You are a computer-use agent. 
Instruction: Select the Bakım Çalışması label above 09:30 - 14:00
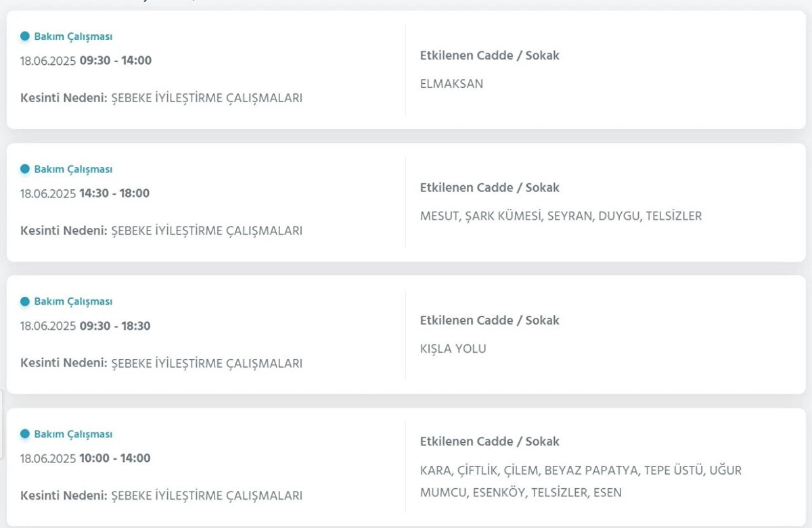(73, 37)
